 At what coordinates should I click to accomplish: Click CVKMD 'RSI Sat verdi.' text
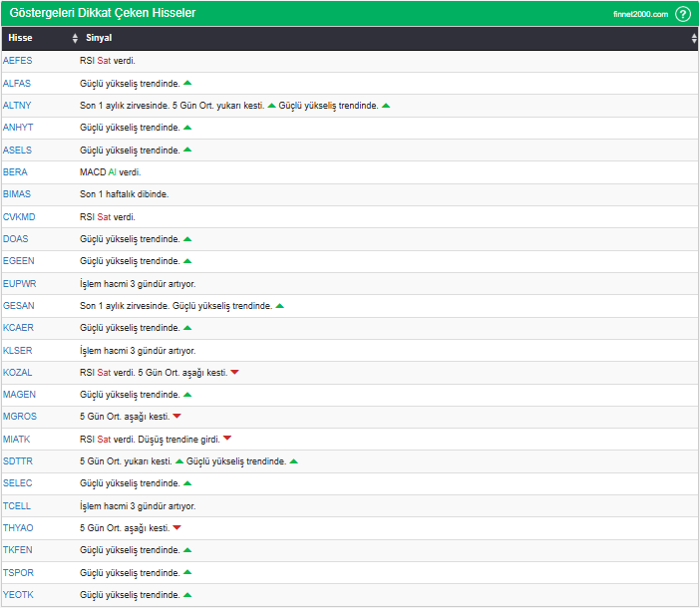108,217
